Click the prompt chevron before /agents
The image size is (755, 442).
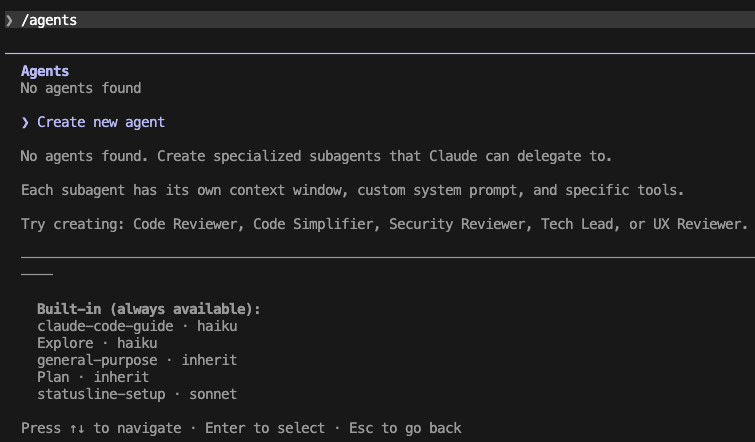9,20
